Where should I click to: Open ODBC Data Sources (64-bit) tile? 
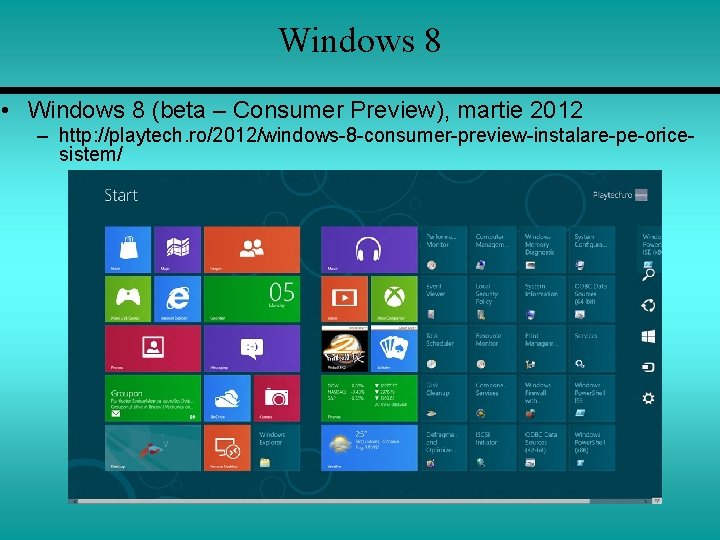click(x=592, y=299)
